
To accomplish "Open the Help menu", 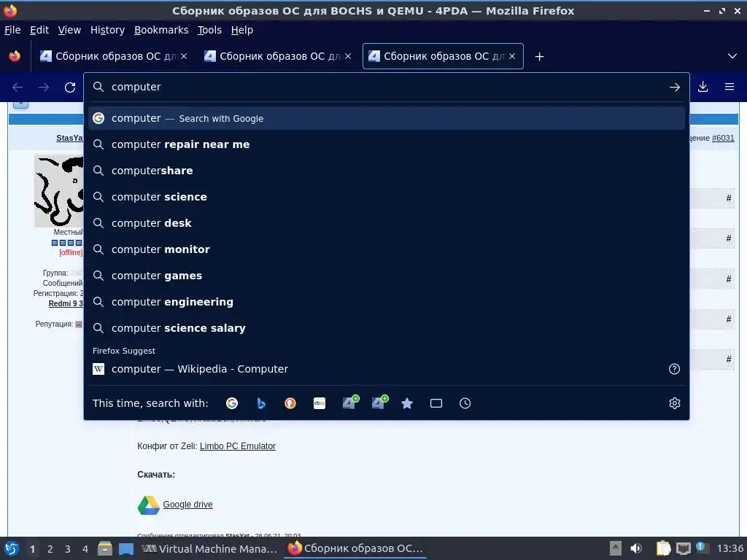I will [x=242, y=30].
